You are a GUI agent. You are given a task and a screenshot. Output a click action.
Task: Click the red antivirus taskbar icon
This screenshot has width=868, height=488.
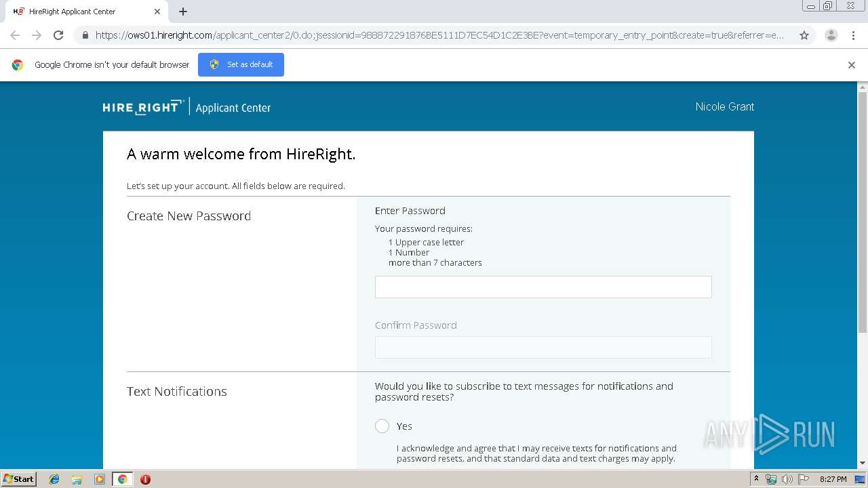coord(145,479)
